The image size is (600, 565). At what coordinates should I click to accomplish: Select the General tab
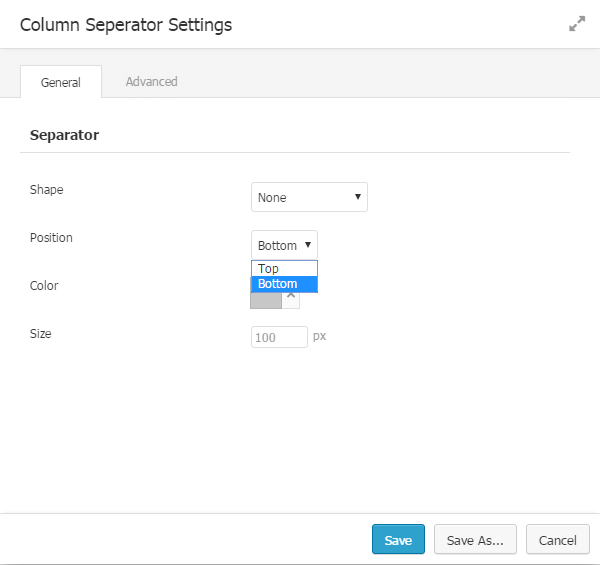point(61,82)
